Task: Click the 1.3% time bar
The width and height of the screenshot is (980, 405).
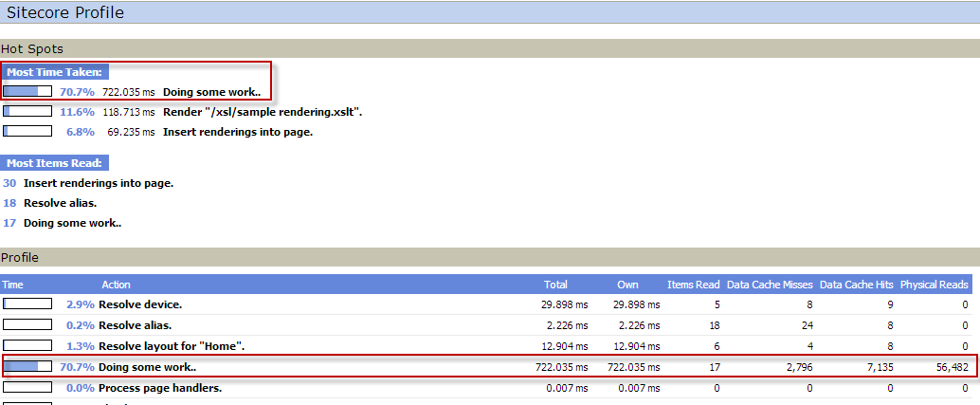Action: 27,345
